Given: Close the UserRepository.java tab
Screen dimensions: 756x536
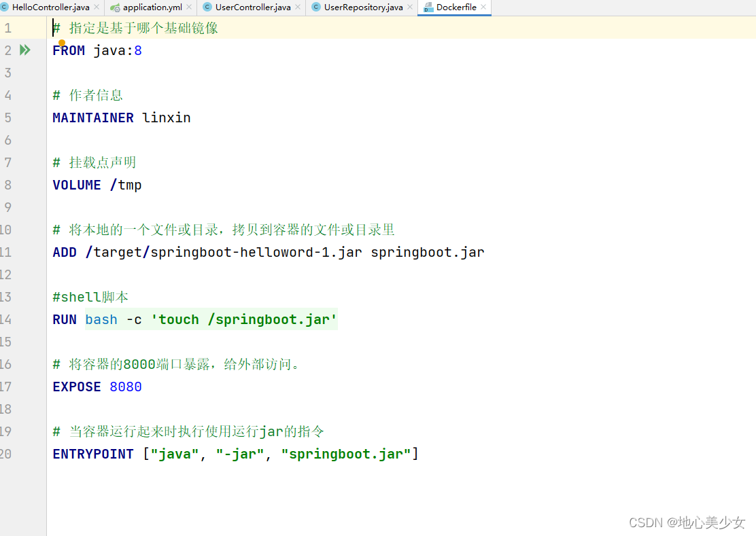Looking at the screenshot, I should click(410, 7).
